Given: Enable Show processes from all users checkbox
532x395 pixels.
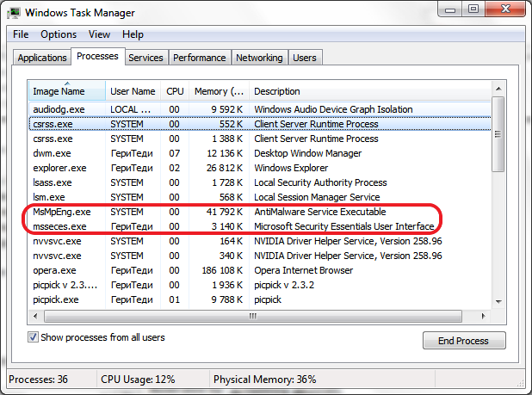Looking at the screenshot, I should point(34,337).
